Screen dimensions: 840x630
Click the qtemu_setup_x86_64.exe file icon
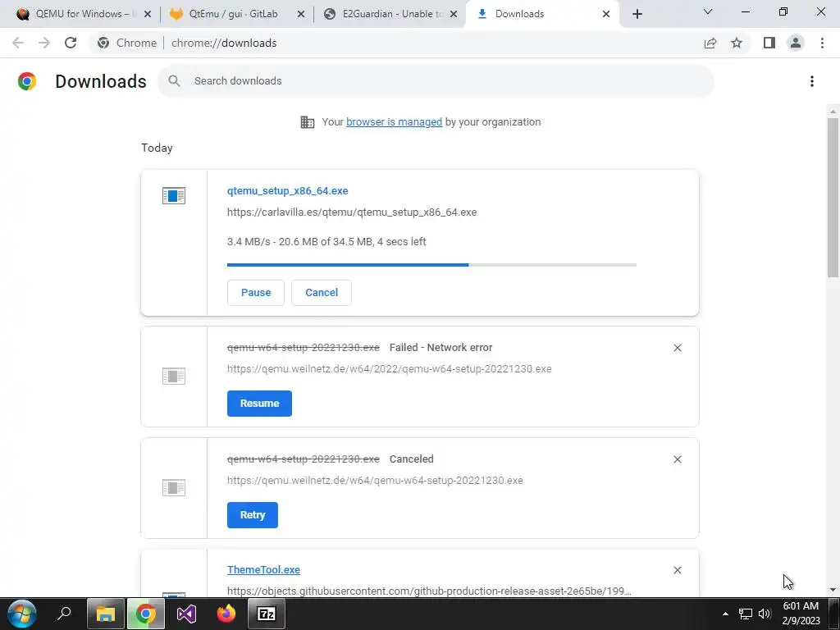point(174,195)
